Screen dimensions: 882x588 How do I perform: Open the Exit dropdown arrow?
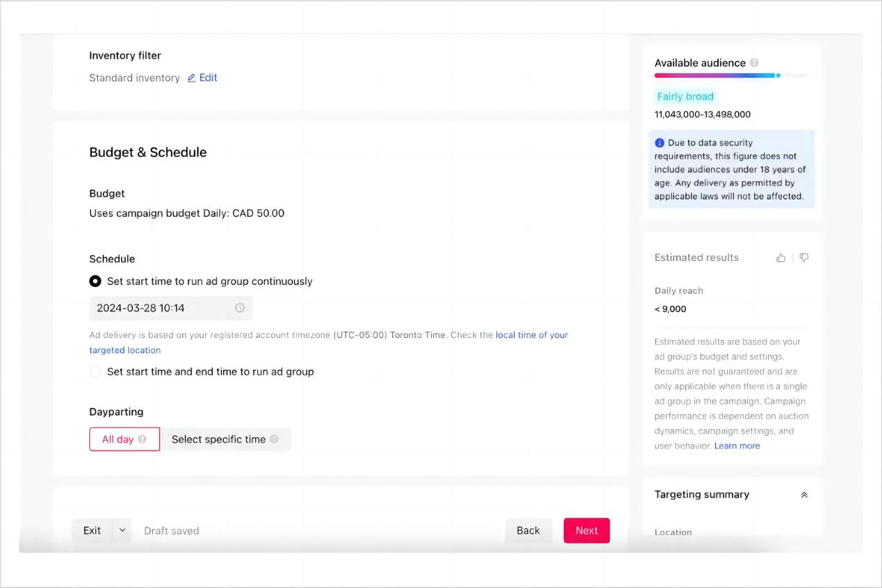(x=122, y=530)
